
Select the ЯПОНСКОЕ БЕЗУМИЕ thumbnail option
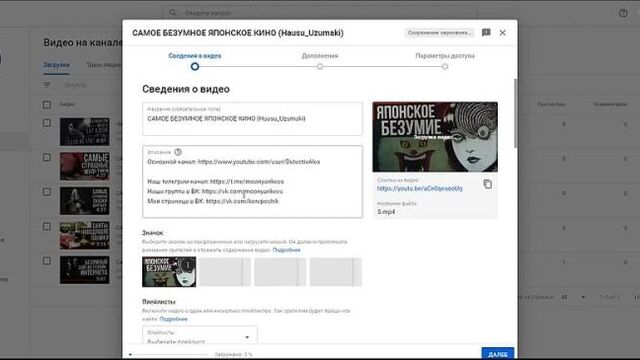click(x=169, y=272)
